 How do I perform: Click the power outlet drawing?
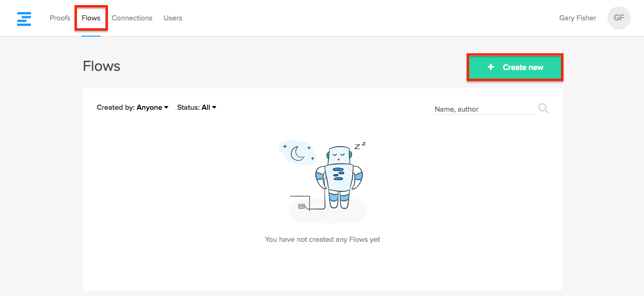click(302, 206)
